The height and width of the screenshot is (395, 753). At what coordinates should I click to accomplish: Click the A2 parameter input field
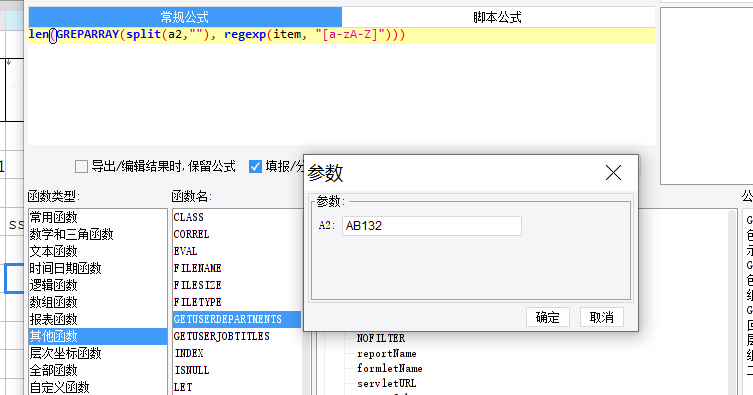click(432, 226)
